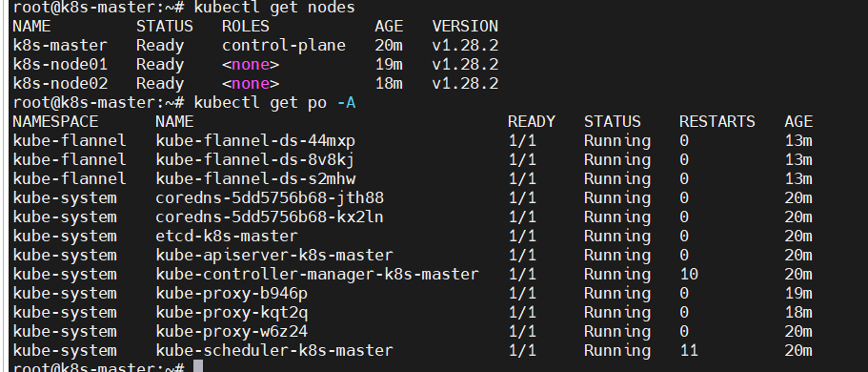Click the READY column header
868x372 pixels.
coord(532,121)
